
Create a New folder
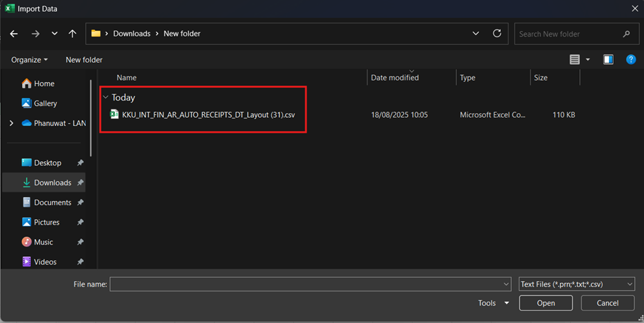(84, 60)
